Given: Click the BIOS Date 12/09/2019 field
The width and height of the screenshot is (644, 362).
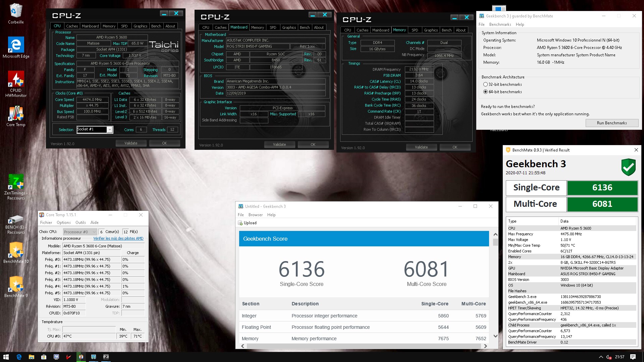Looking at the screenshot, I should click(275, 94).
